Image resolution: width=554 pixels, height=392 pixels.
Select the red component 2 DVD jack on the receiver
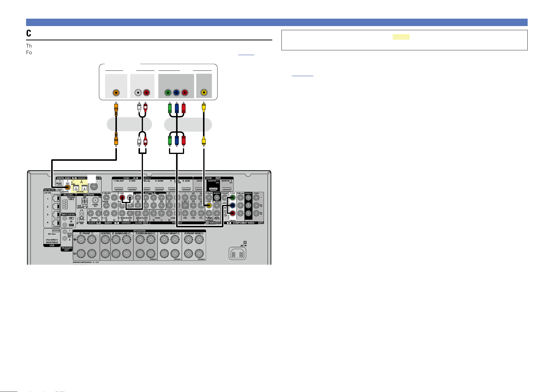point(233,213)
